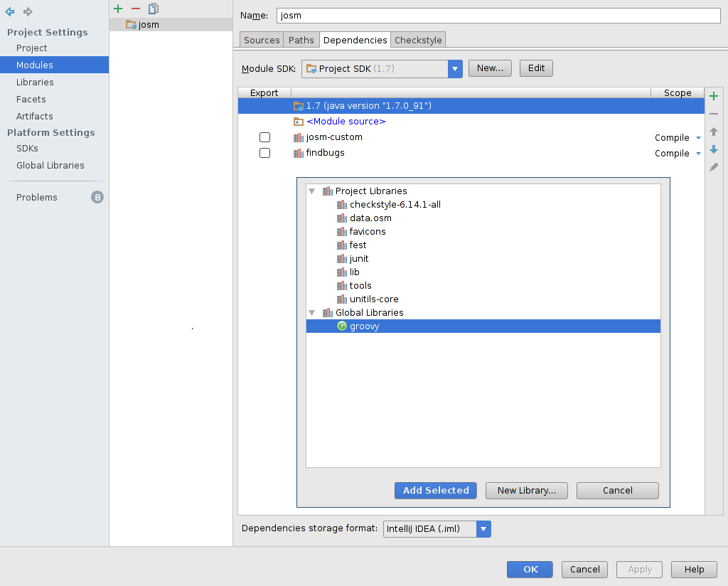Viewport: 728px width, 586px height.
Task: Open Artifacts settings
Action: [34, 116]
